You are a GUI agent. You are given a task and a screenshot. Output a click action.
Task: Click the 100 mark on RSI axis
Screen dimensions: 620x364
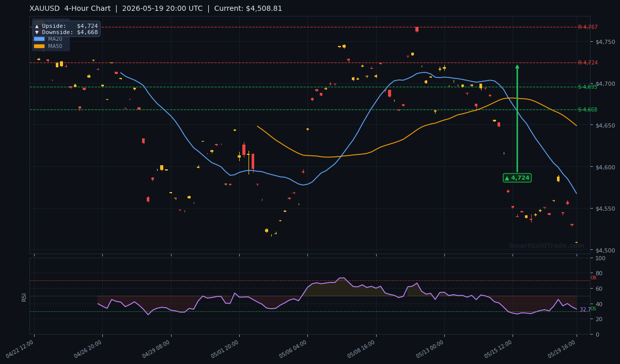[x=600, y=258]
